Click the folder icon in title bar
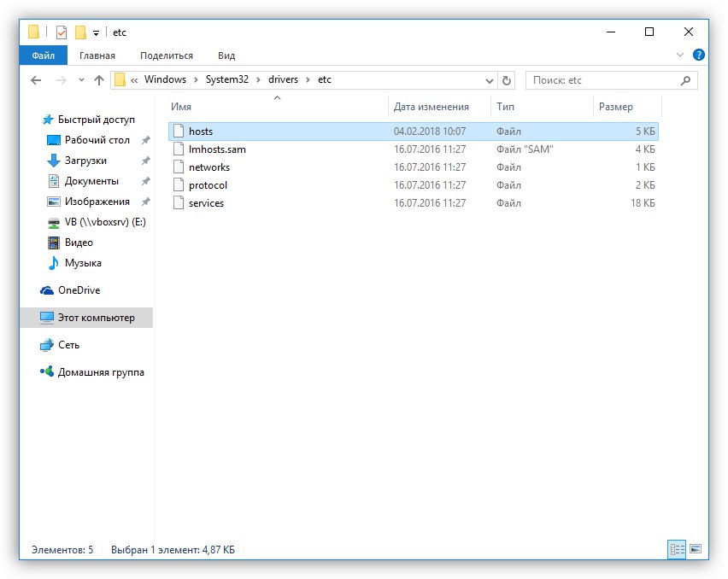Screen dimensions: 728x579 pyautogui.click(x=33, y=32)
